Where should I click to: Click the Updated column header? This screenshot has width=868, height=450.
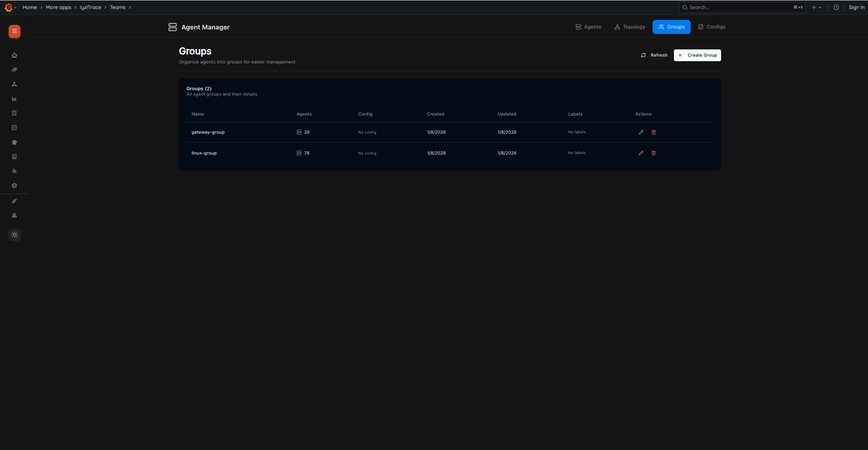[507, 114]
